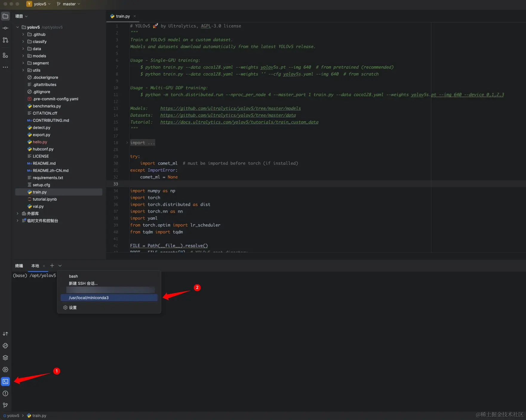
Task: Expand the utils folder
Action: point(23,70)
